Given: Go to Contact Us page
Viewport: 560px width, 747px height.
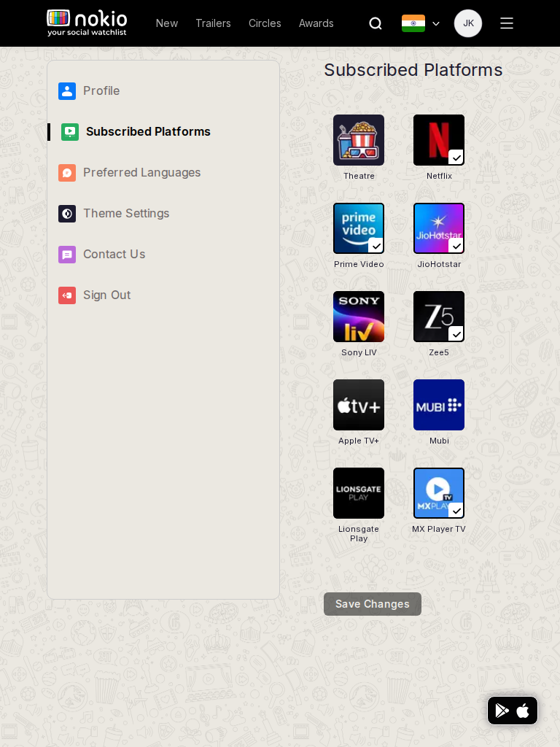Looking at the screenshot, I should (x=114, y=254).
